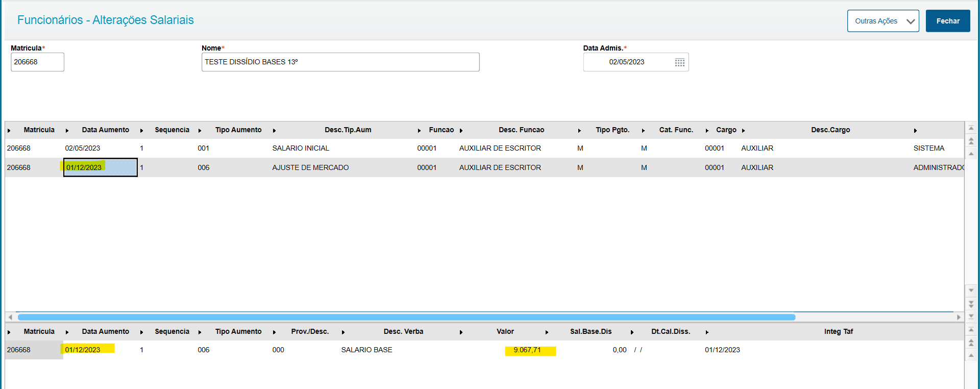This screenshot has height=389, width=980.
Task: Select the AJUSTE DE MERCADO row
Action: pyautogui.click(x=484, y=167)
